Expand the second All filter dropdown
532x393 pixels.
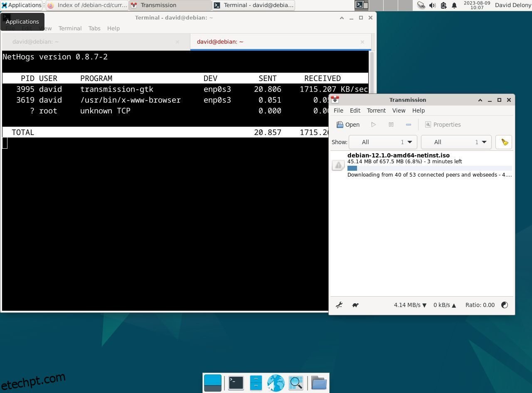[456, 142]
